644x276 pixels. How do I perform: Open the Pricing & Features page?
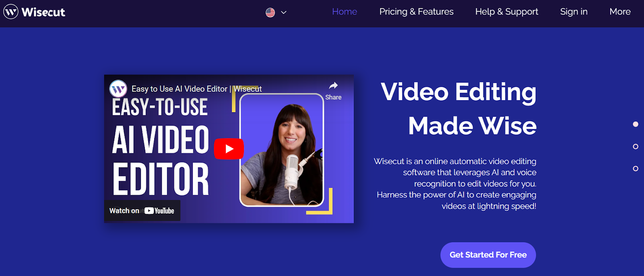click(x=416, y=12)
